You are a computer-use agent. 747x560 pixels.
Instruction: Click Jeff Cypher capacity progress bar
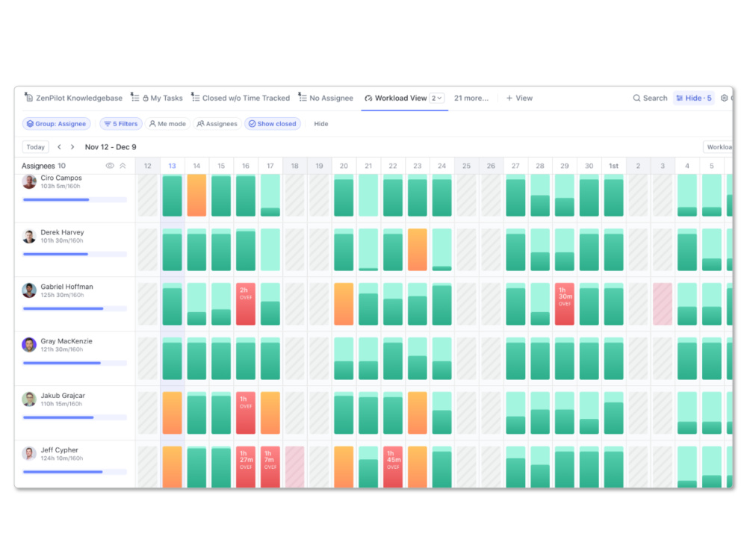[x=75, y=472]
